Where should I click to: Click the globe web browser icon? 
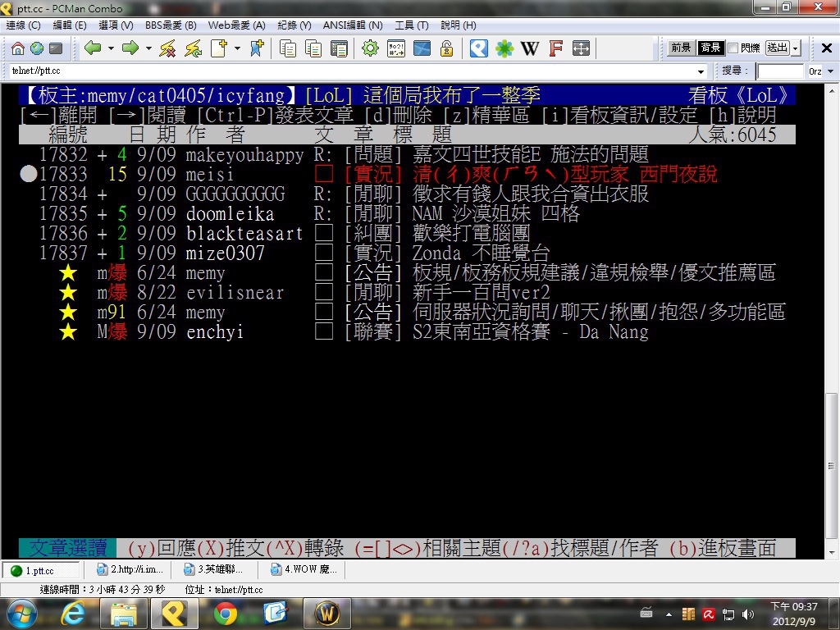click(x=36, y=48)
